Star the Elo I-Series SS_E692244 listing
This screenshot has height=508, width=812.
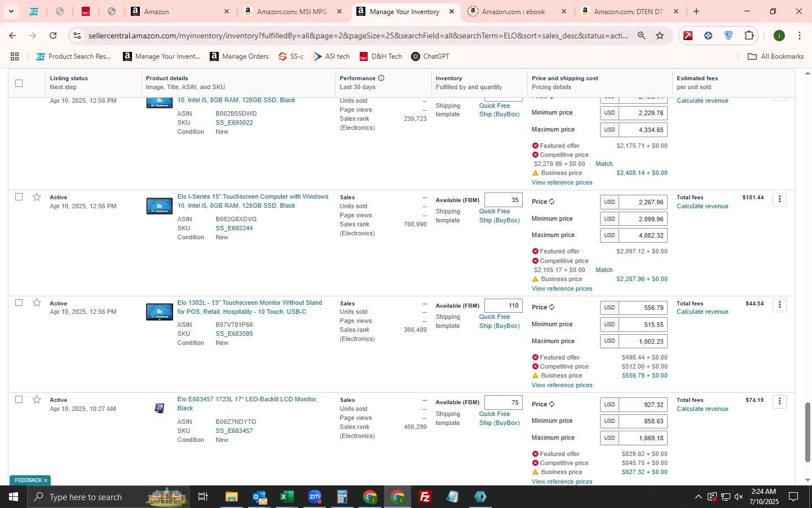pyautogui.click(x=37, y=196)
